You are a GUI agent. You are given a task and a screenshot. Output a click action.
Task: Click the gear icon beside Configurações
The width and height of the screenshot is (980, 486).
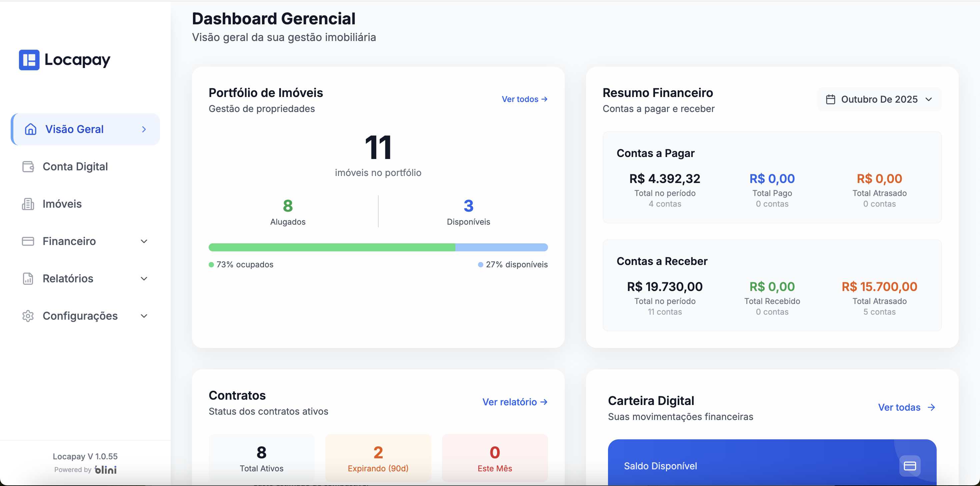[x=28, y=316]
